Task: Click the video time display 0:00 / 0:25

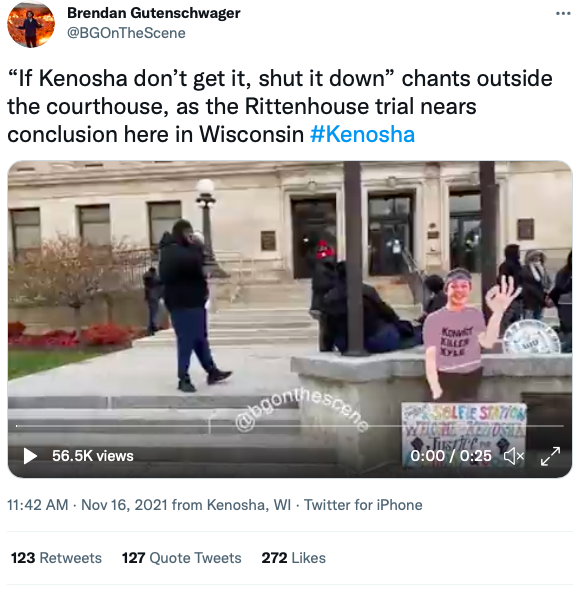Action: [451, 456]
